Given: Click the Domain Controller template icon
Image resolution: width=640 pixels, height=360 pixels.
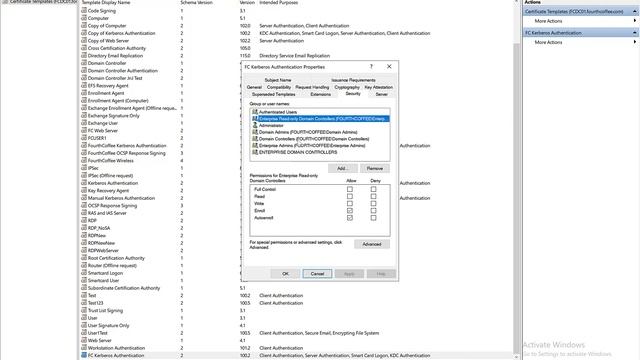Looking at the screenshot, I should pos(84,63).
